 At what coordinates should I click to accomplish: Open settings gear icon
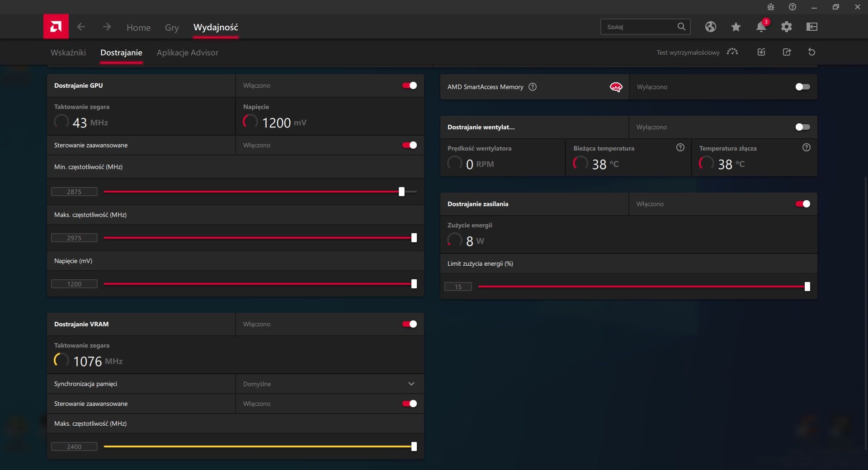[x=787, y=27]
